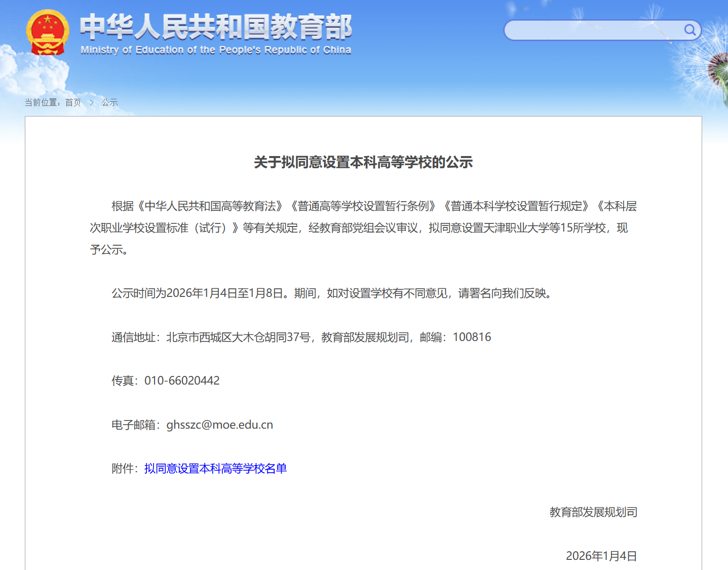
Task: Click the signature 教育部发展规划司
Action: (x=593, y=512)
